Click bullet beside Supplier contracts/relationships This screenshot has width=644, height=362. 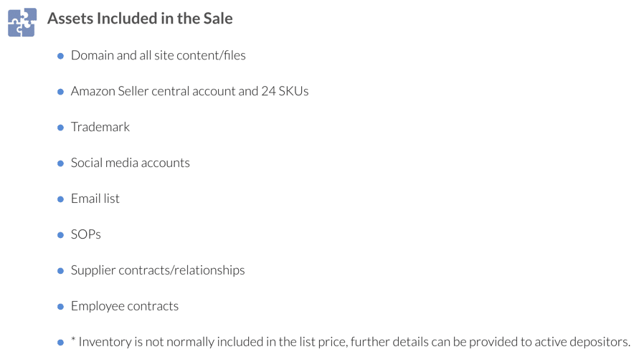(x=60, y=271)
